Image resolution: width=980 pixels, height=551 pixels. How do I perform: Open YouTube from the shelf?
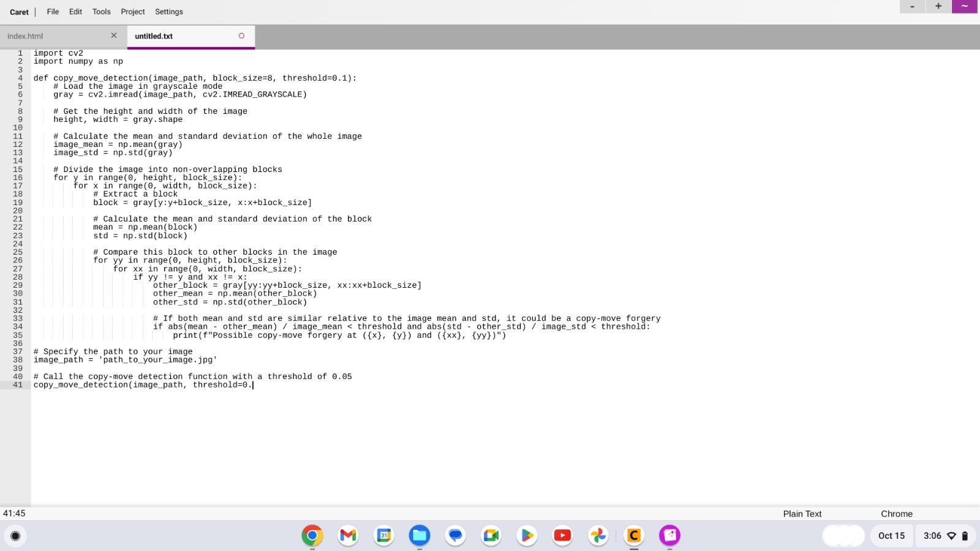click(562, 535)
